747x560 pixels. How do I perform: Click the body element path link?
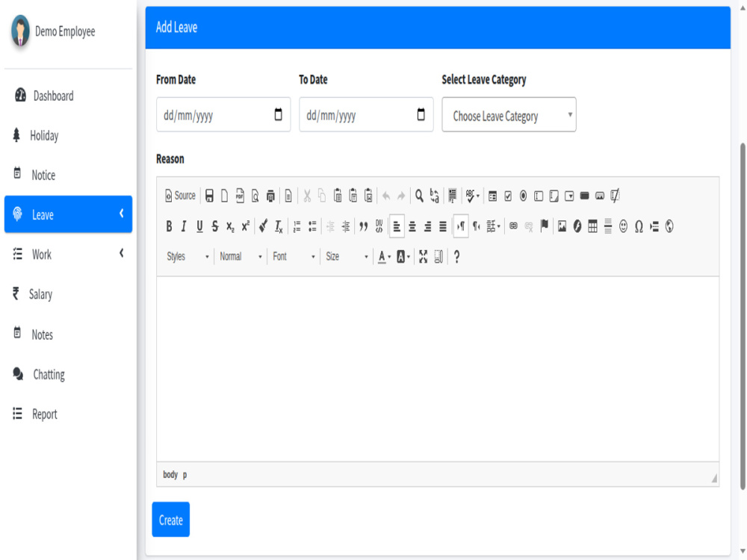170,475
